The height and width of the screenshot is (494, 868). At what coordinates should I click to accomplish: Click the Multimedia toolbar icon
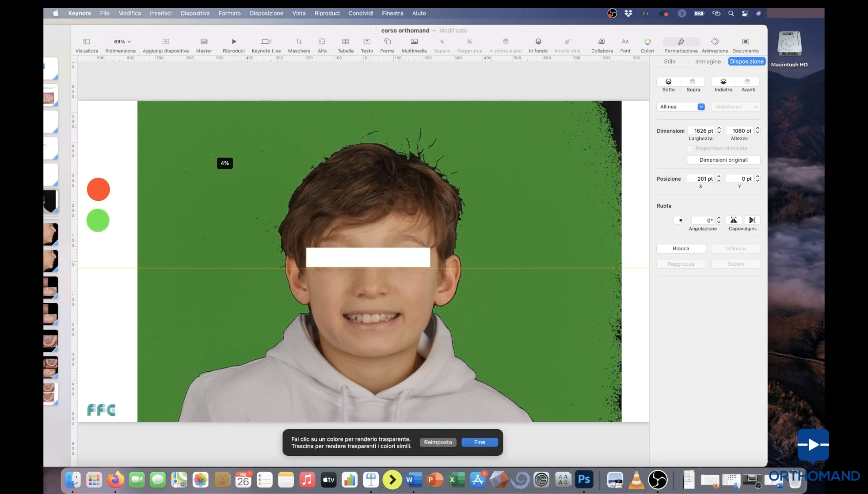(x=414, y=42)
